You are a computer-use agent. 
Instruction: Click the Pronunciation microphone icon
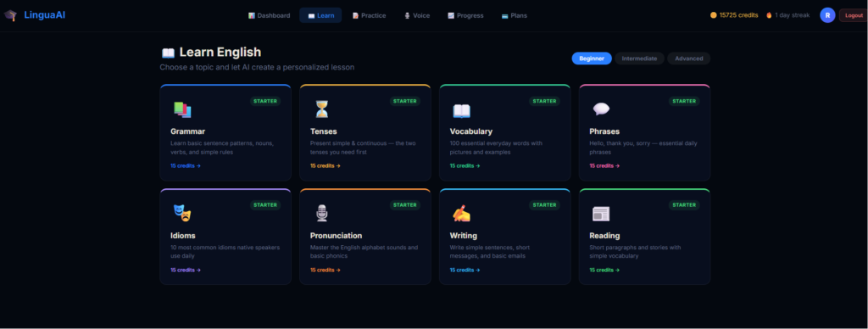click(x=321, y=213)
